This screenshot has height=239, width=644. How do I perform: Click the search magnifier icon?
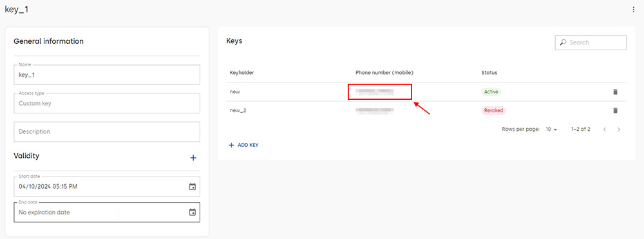pyautogui.click(x=563, y=43)
